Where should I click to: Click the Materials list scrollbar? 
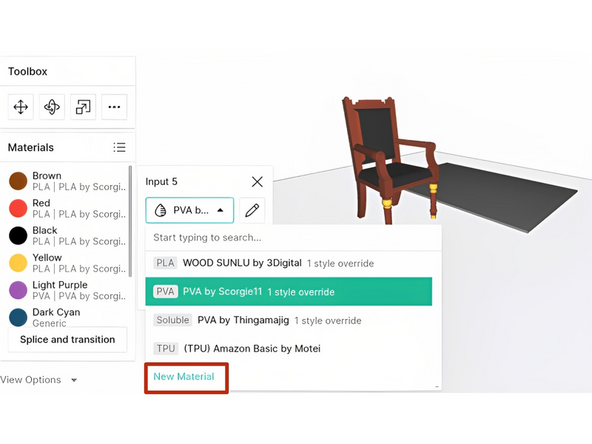tap(130, 221)
